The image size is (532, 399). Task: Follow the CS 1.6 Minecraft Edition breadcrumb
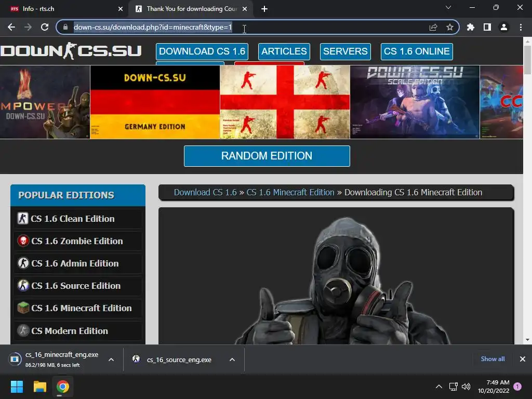290,192
